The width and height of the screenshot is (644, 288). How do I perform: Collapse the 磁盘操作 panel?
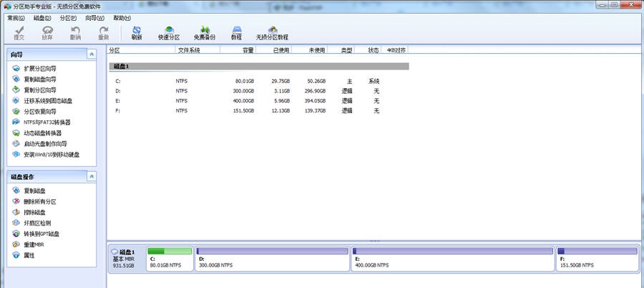point(91,177)
